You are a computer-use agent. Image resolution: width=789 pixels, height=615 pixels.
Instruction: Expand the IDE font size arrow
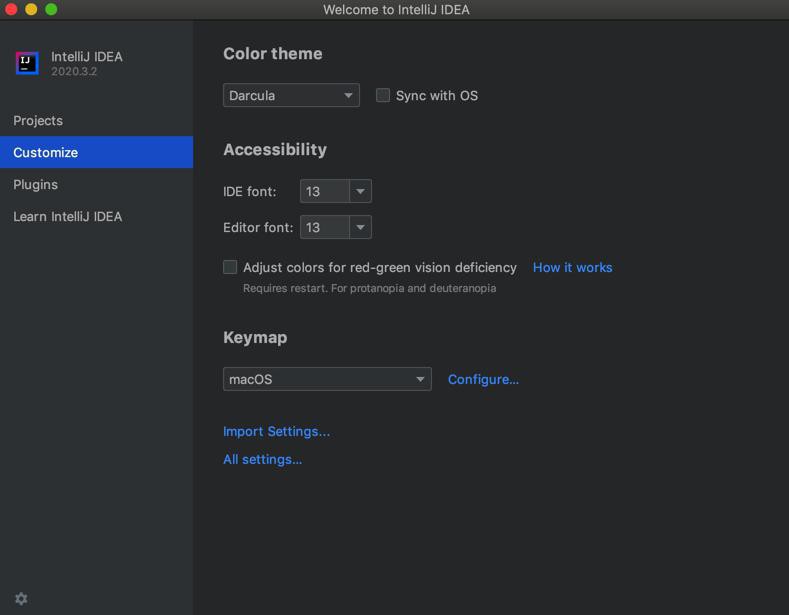[x=360, y=191]
